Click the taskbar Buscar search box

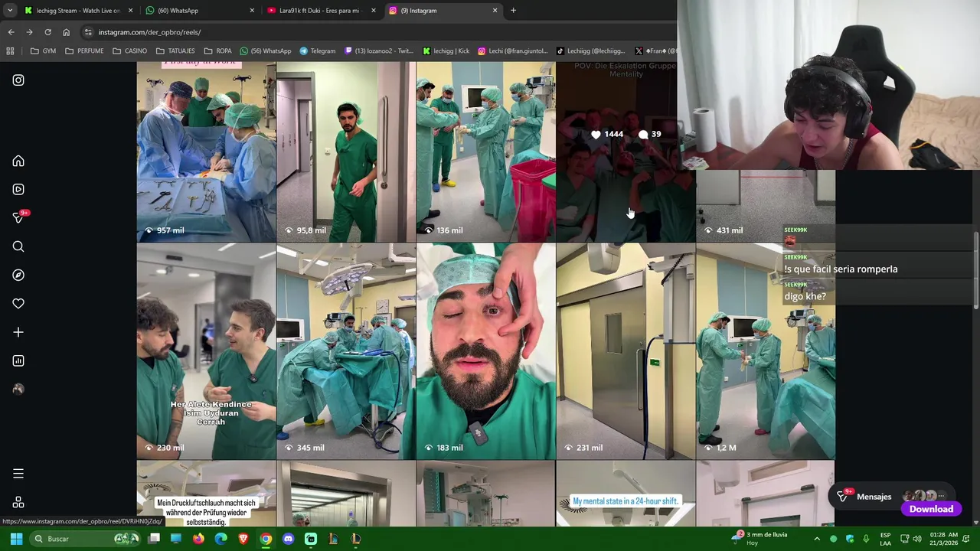(x=84, y=539)
